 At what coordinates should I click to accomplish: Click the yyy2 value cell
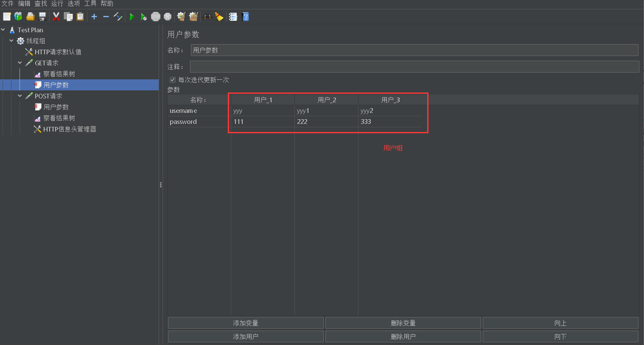[x=390, y=111]
